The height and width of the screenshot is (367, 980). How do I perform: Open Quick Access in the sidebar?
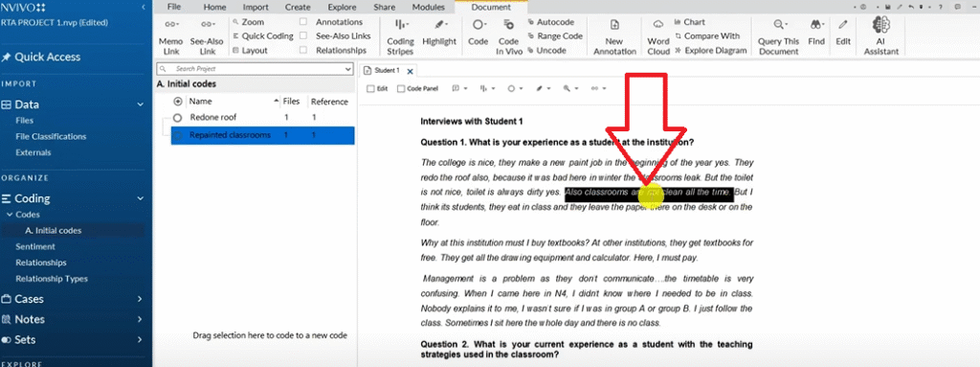click(41, 57)
